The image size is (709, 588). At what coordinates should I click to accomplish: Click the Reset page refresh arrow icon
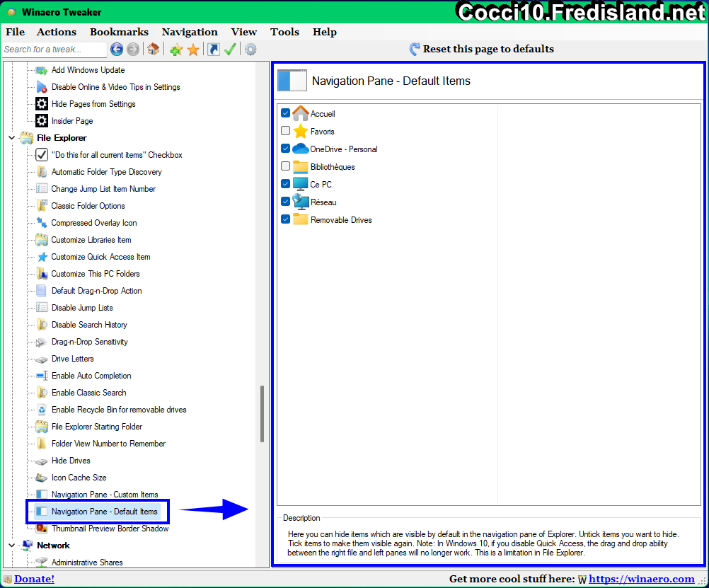click(414, 49)
